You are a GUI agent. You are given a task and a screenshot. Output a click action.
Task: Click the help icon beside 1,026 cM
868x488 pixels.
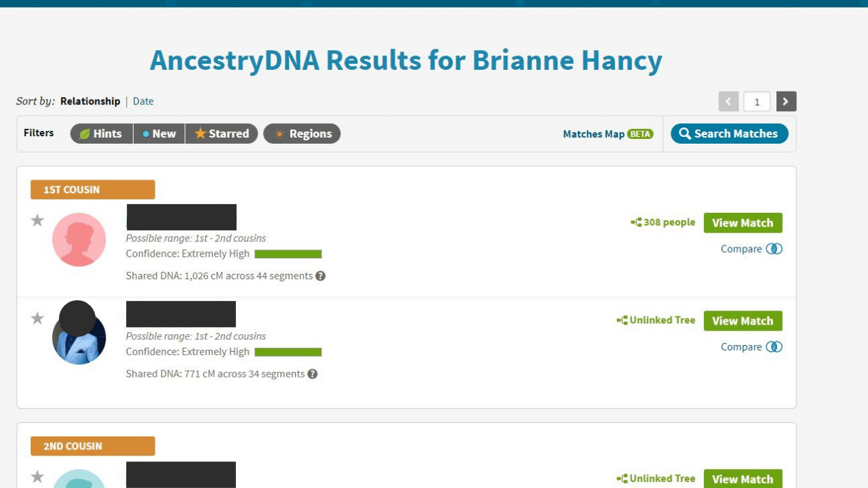tap(321, 276)
